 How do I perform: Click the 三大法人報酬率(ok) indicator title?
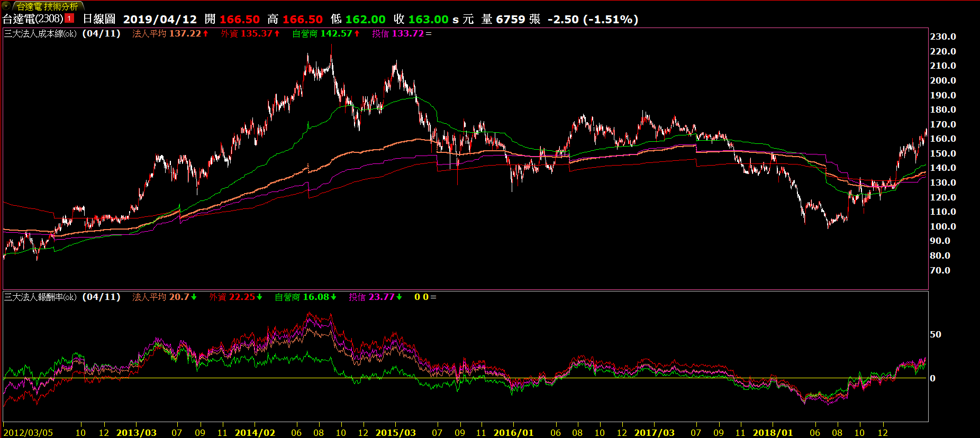40,297
